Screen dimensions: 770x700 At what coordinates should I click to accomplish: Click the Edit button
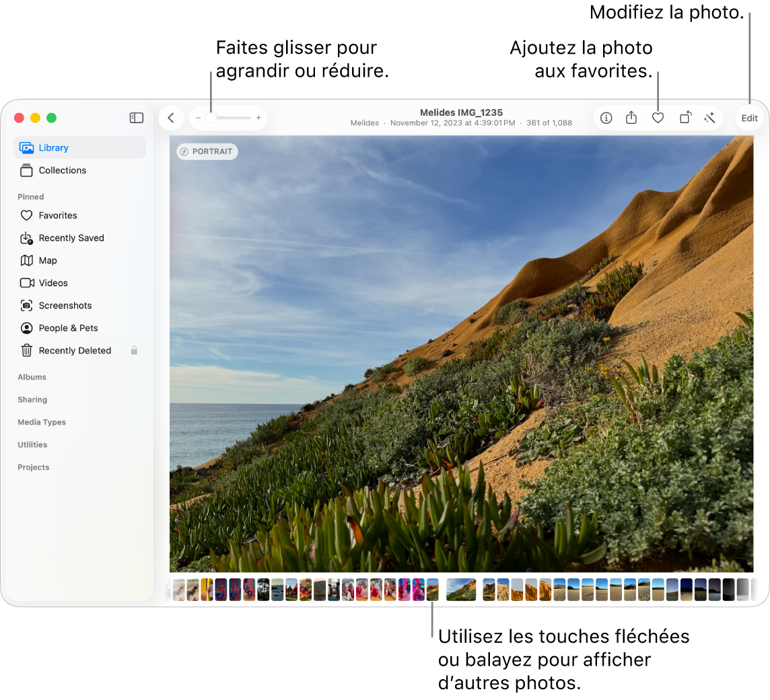pyautogui.click(x=749, y=118)
